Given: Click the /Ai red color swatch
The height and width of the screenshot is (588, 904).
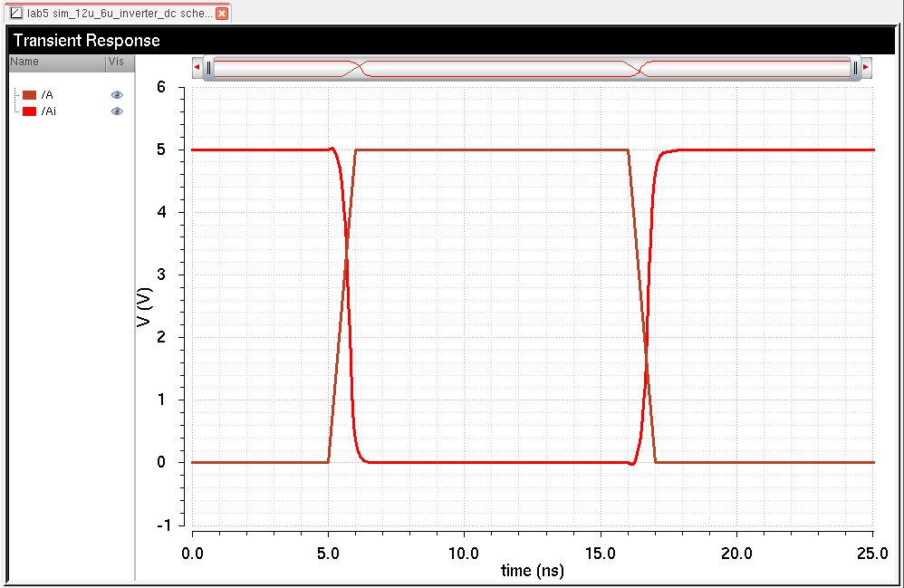Looking at the screenshot, I should tap(29, 111).
